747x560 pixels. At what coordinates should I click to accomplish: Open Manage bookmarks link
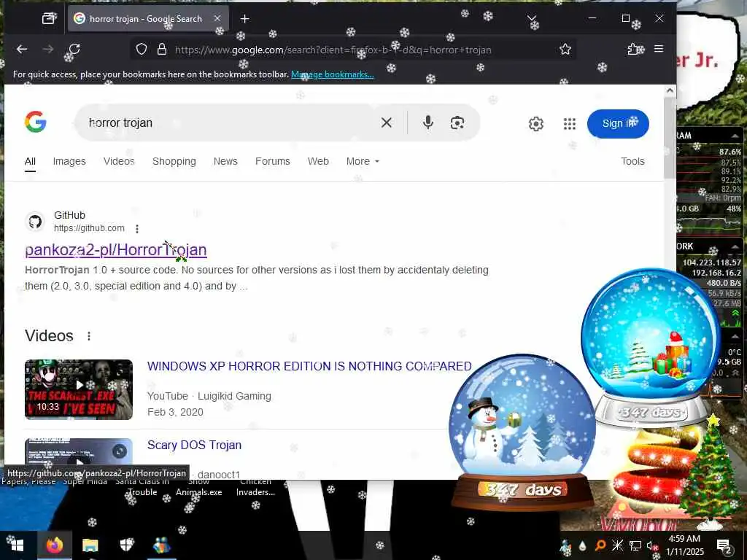coord(332,74)
